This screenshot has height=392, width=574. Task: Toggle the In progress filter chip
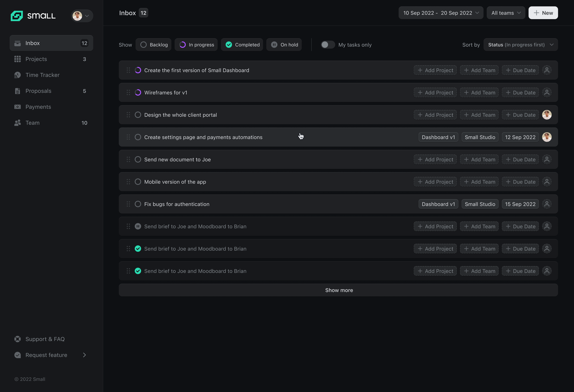coord(196,45)
